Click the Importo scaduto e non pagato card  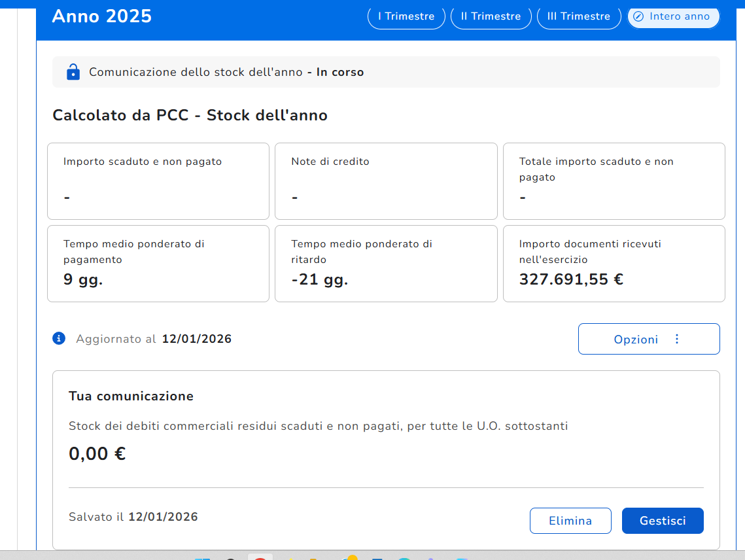click(158, 181)
